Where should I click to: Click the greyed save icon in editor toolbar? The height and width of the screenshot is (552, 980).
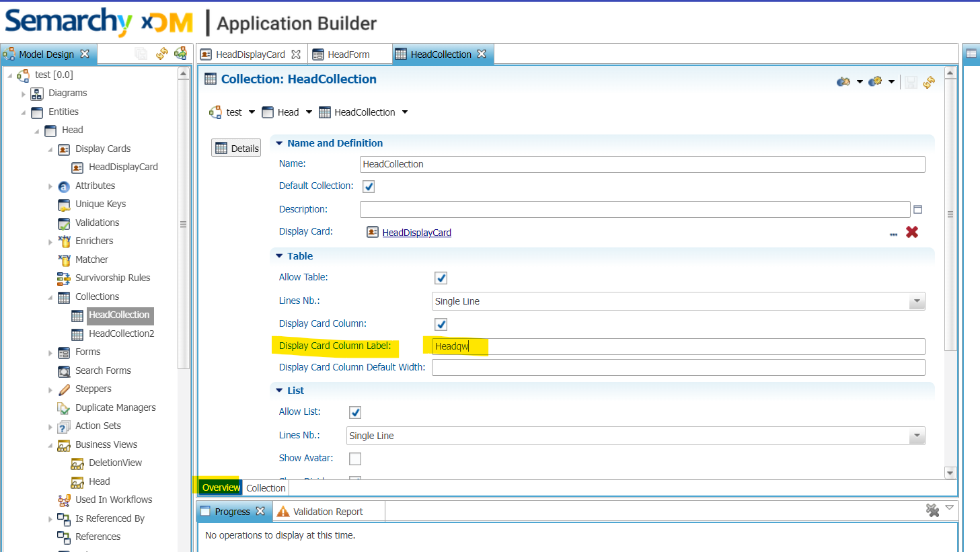[x=911, y=82]
